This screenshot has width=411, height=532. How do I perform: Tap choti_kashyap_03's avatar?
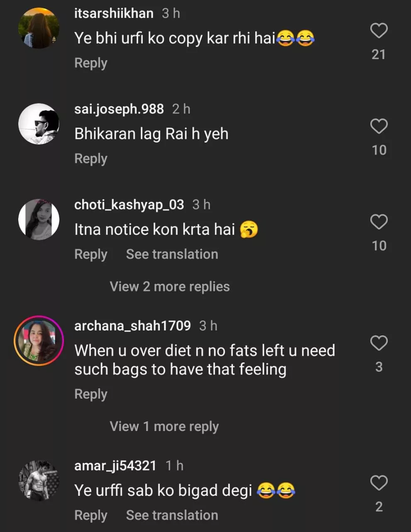coord(39,219)
